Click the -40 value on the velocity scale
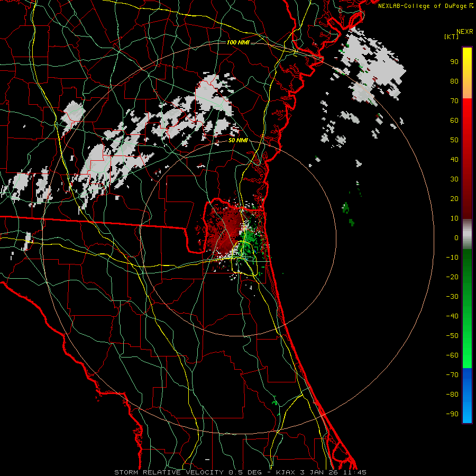476x476 pixels. tap(452, 316)
